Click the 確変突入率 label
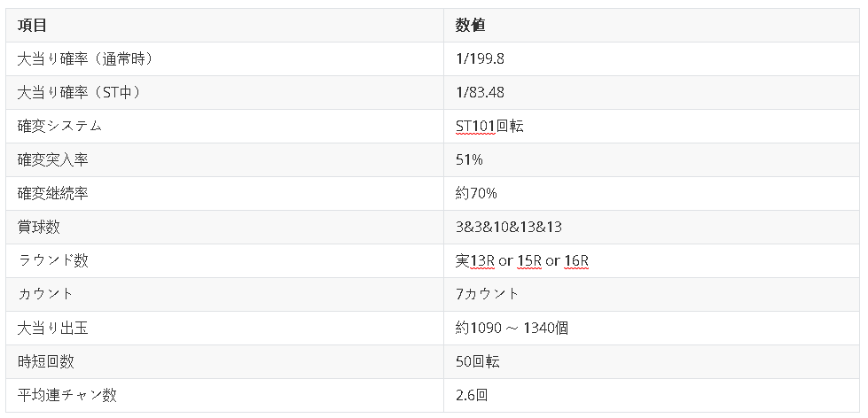This screenshot has height=418, width=868. (x=53, y=160)
